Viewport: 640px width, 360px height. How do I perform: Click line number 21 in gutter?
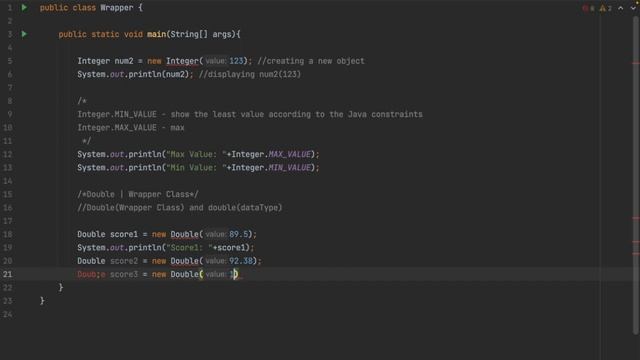pyautogui.click(x=8, y=274)
